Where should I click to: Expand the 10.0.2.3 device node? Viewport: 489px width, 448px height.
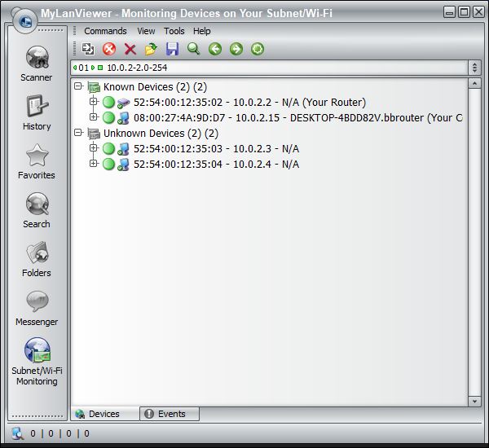(x=93, y=147)
